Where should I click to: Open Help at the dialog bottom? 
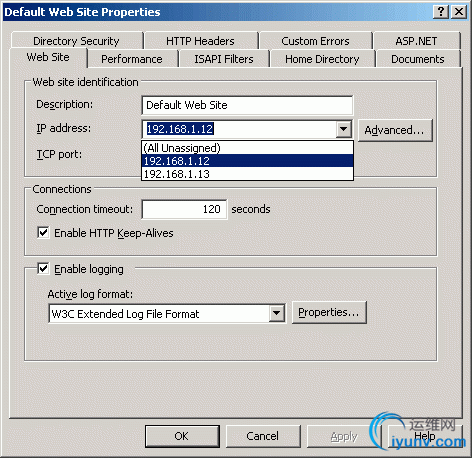tap(425, 436)
